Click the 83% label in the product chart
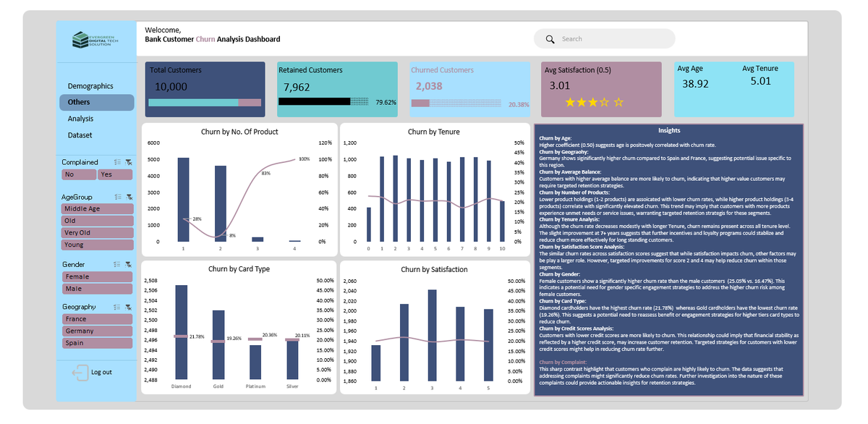The image size is (868, 424). (266, 174)
